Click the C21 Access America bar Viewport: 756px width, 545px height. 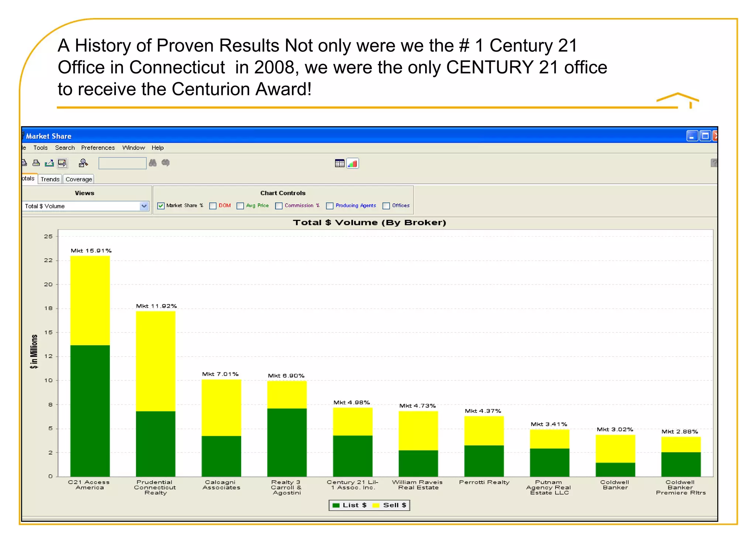(x=90, y=369)
